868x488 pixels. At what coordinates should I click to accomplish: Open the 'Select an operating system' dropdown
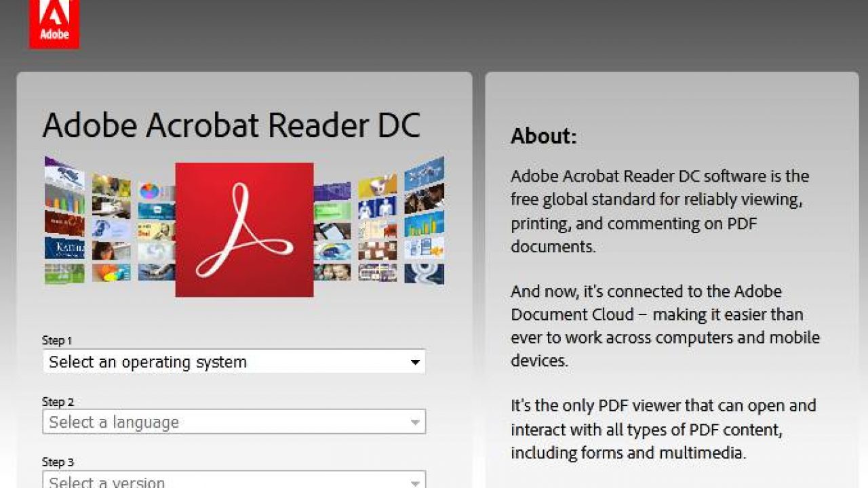(x=234, y=362)
